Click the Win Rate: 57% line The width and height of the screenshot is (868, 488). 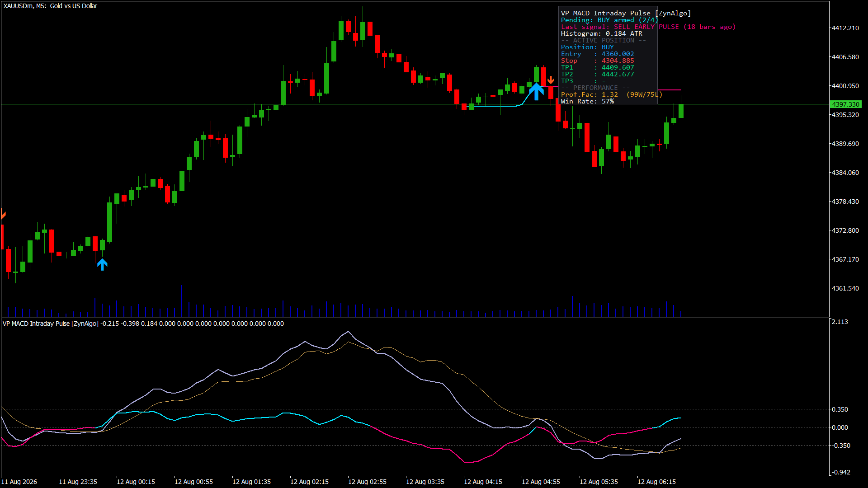pos(587,101)
